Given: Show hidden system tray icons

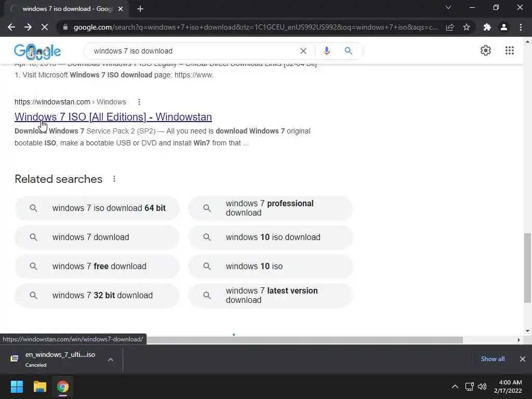Looking at the screenshot, I should tap(455, 387).
